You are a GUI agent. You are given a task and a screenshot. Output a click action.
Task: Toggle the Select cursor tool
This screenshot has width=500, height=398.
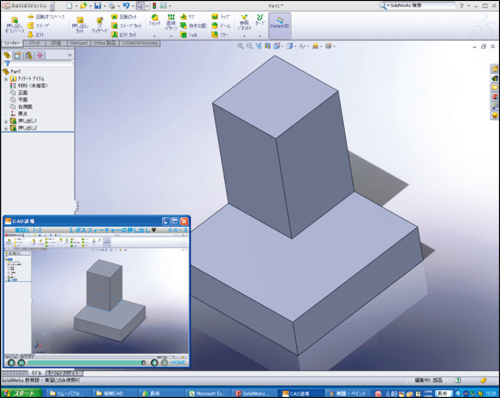140,6
